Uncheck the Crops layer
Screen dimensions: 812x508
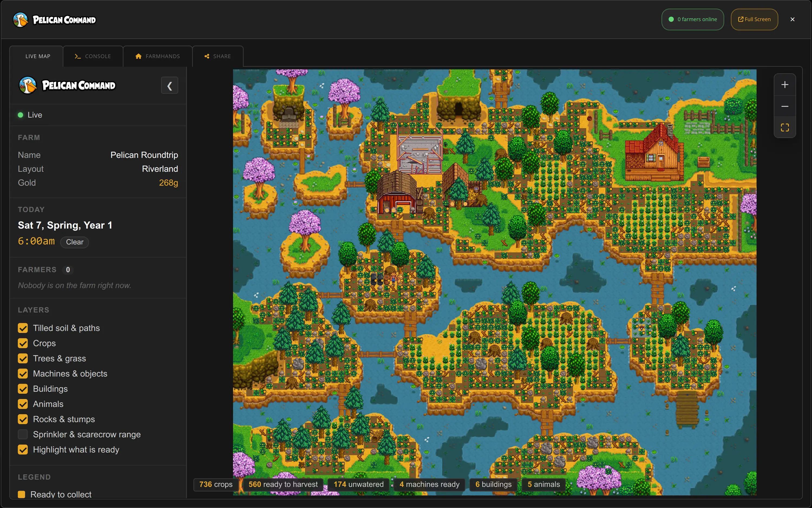[x=23, y=343]
